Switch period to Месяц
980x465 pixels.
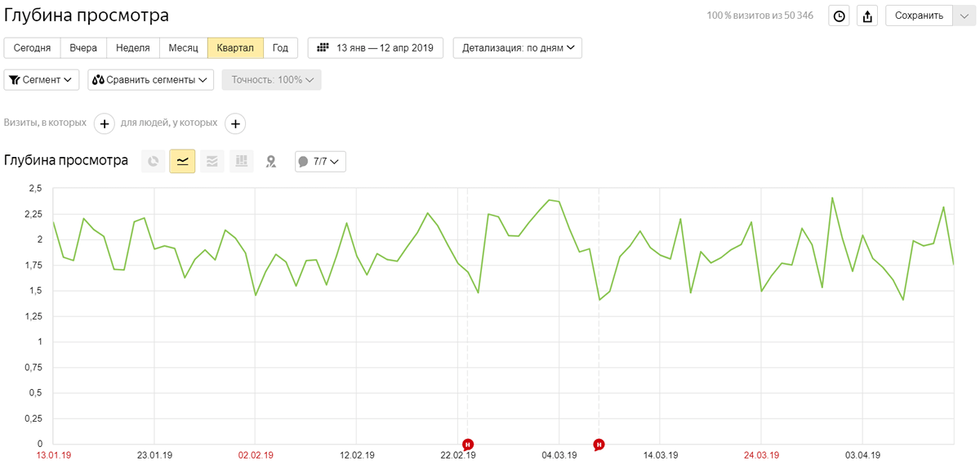[183, 48]
